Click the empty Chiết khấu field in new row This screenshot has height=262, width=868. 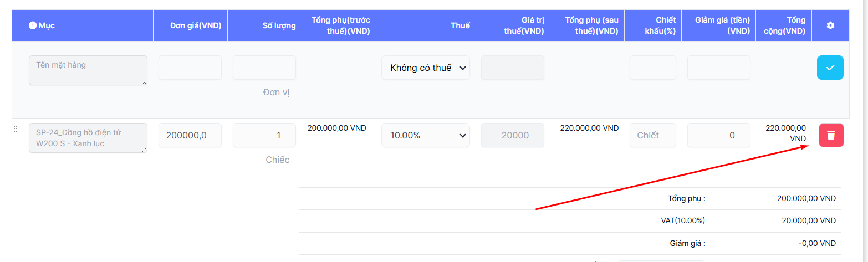pyautogui.click(x=652, y=68)
